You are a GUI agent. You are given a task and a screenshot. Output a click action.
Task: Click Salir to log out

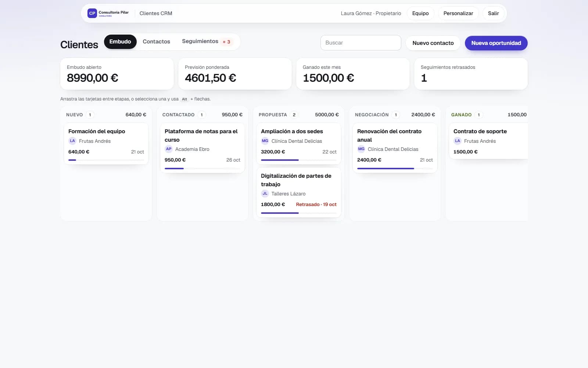493,13
